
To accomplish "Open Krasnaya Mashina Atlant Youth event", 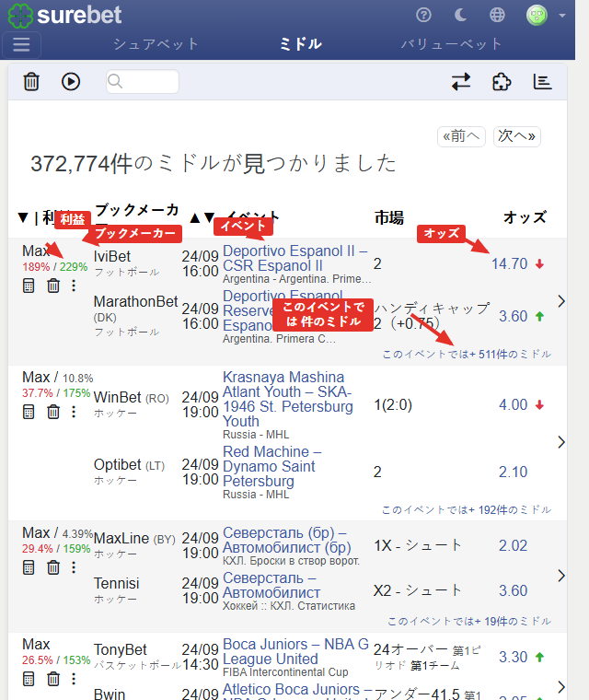I will pos(288,399).
